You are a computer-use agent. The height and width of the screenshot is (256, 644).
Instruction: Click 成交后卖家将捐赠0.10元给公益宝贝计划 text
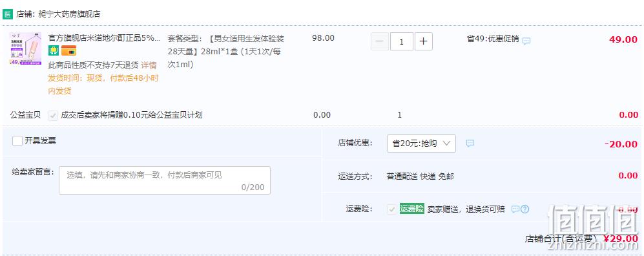pyautogui.click(x=132, y=115)
